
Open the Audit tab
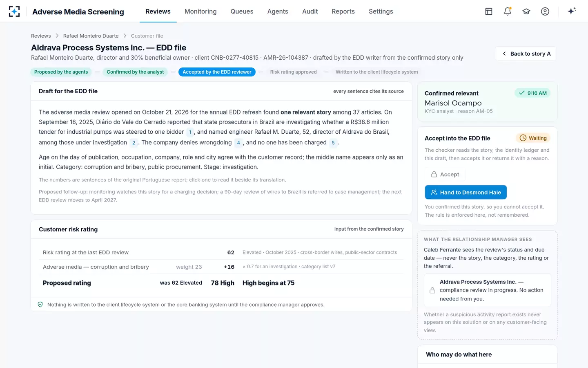[x=310, y=11]
